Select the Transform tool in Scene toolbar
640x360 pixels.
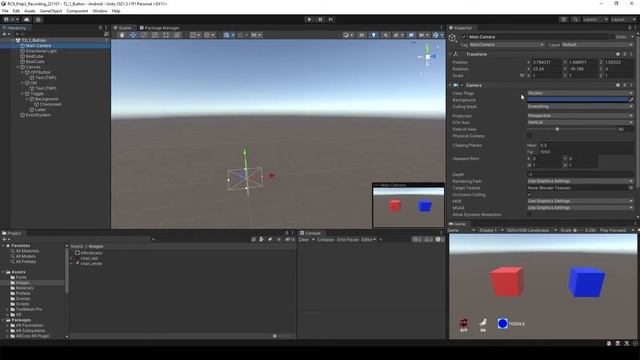pos(177,35)
